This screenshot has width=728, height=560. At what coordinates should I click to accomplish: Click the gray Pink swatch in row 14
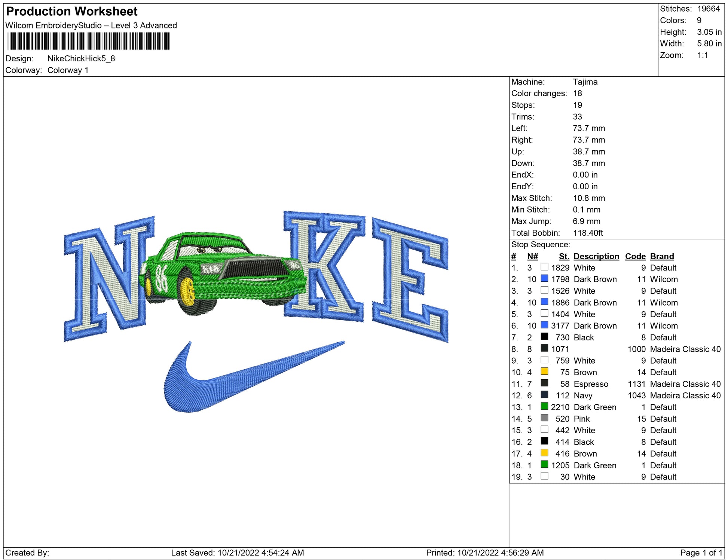click(x=544, y=418)
